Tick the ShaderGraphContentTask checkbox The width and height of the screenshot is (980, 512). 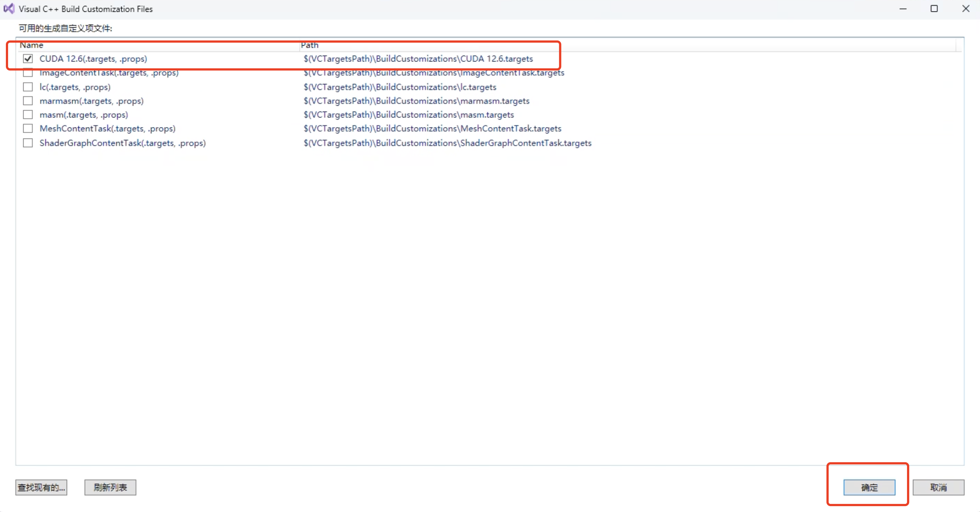coord(28,143)
